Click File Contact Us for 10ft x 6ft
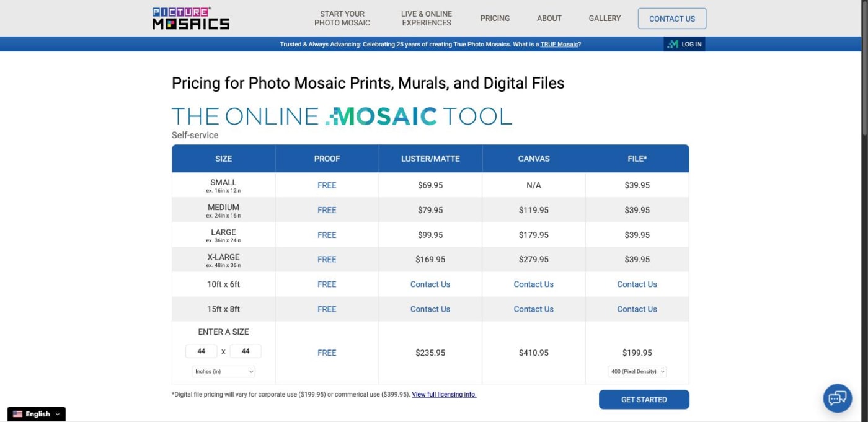This screenshot has height=422, width=868. [x=637, y=284]
